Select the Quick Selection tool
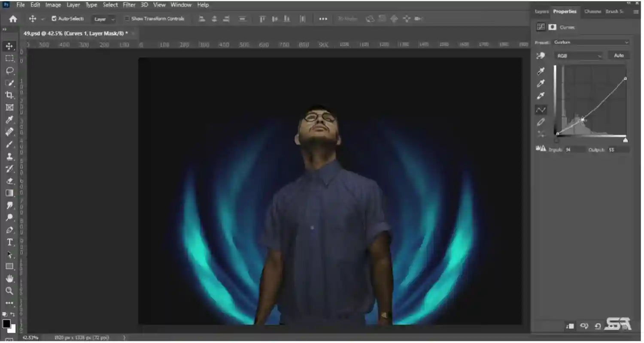This screenshot has height=343, width=644. click(x=9, y=83)
